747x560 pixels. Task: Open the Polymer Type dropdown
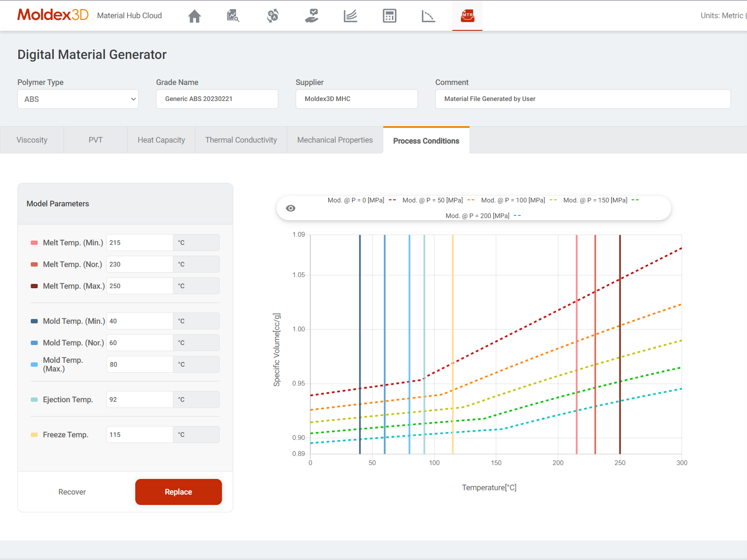[78, 99]
